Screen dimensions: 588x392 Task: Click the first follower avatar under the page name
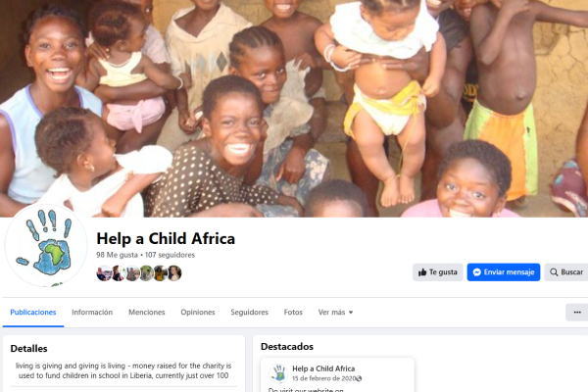click(x=104, y=273)
